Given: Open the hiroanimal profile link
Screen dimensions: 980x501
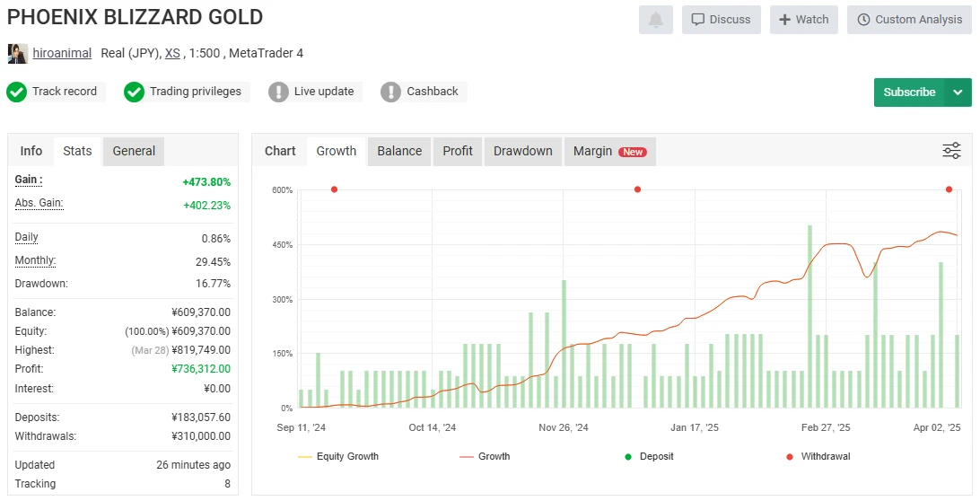Looking at the screenshot, I should point(62,53).
